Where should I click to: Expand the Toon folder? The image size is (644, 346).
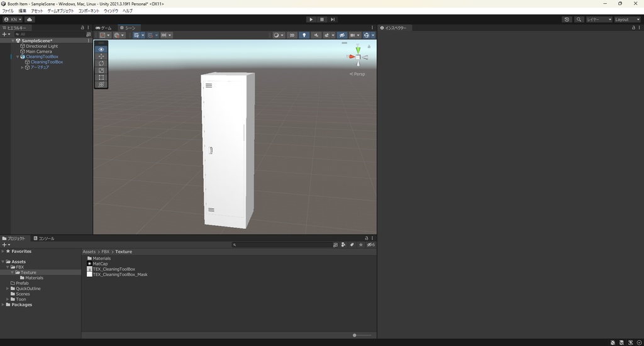(8, 299)
